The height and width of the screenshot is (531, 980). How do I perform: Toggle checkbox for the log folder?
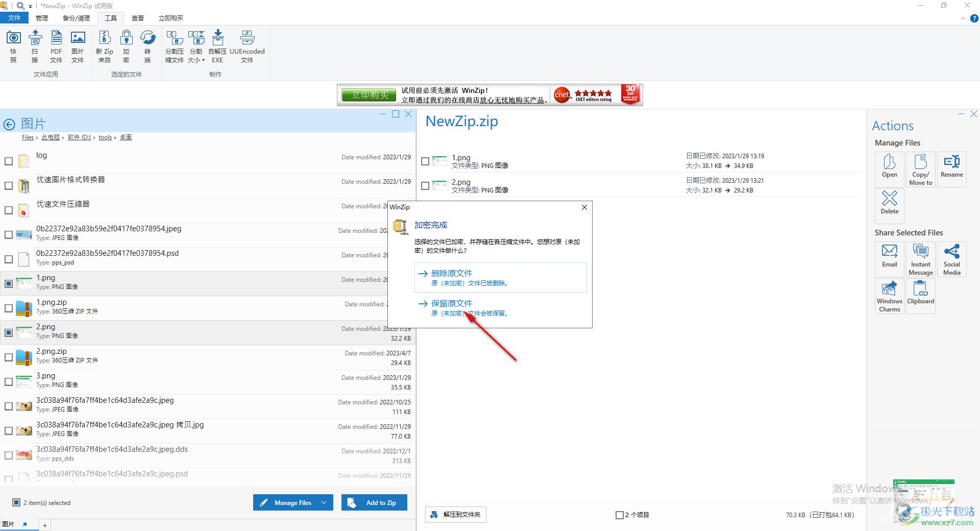point(9,161)
